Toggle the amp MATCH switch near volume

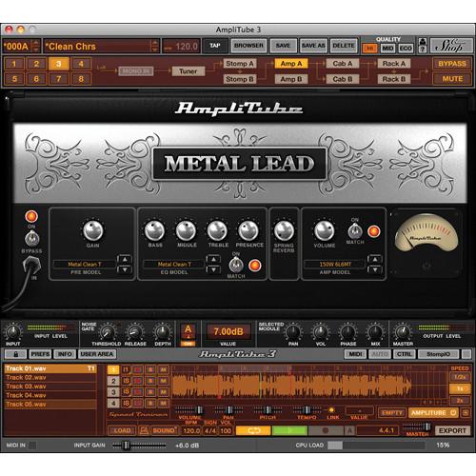coord(355,231)
